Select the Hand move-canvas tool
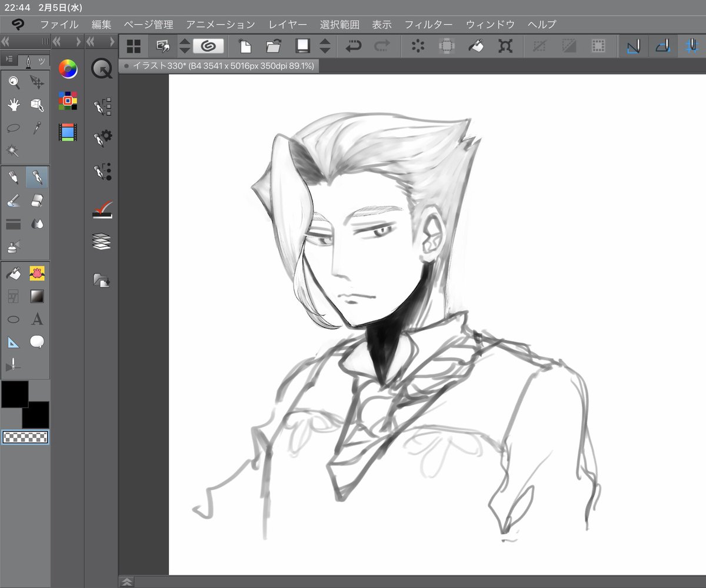Screen dimensions: 706x588 coord(14,105)
